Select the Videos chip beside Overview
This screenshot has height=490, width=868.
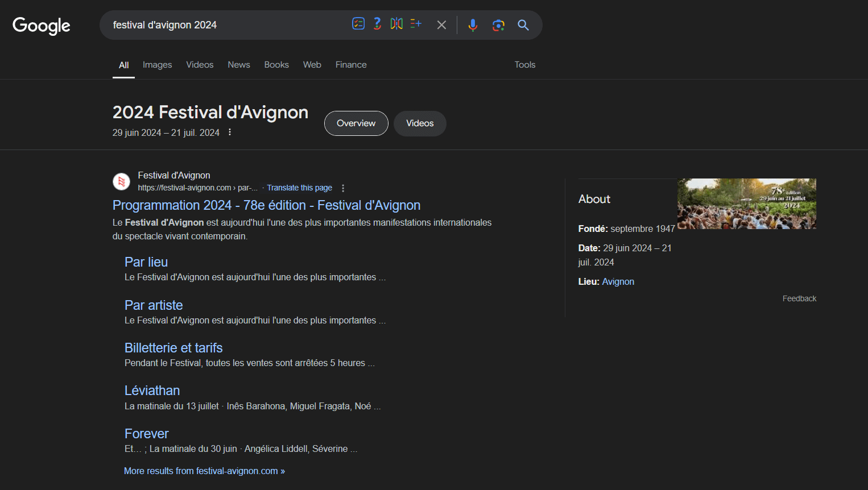[x=420, y=123]
